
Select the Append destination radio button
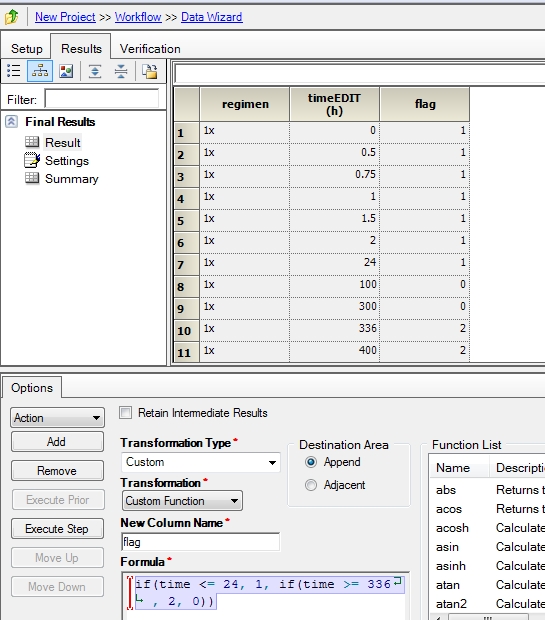[311, 462]
